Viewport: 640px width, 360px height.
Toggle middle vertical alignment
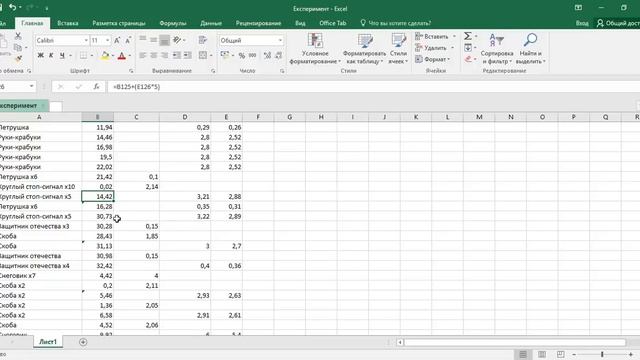coord(153,40)
